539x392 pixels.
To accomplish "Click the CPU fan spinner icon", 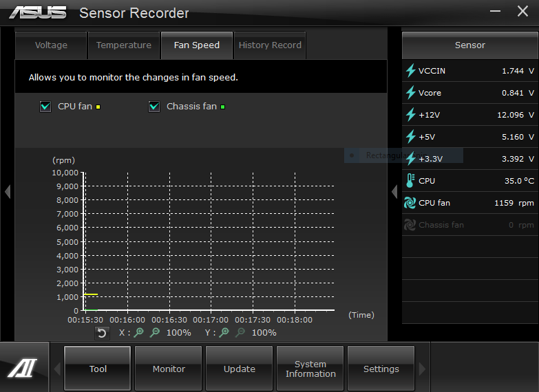I will (x=410, y=203).
